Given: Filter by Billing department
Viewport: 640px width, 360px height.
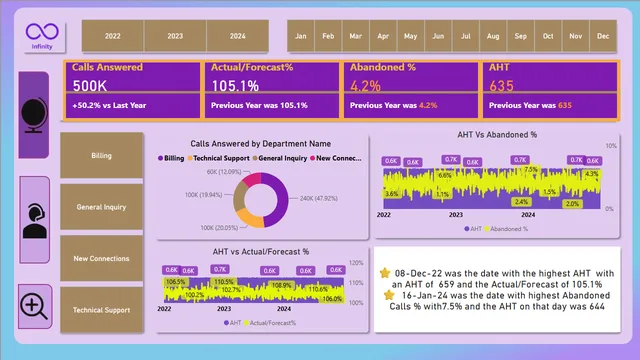Looking at the screenshot, I should coord(101,156).
